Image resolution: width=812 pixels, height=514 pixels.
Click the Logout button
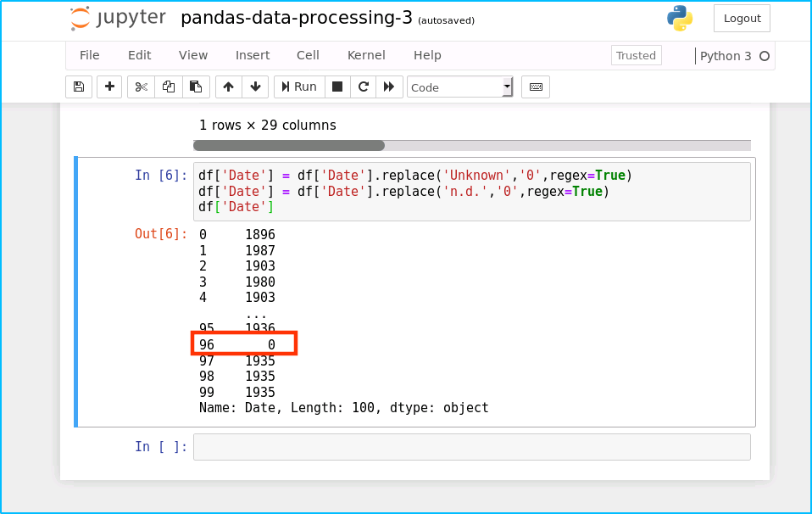pyautogui.click(x=742, y=18)
